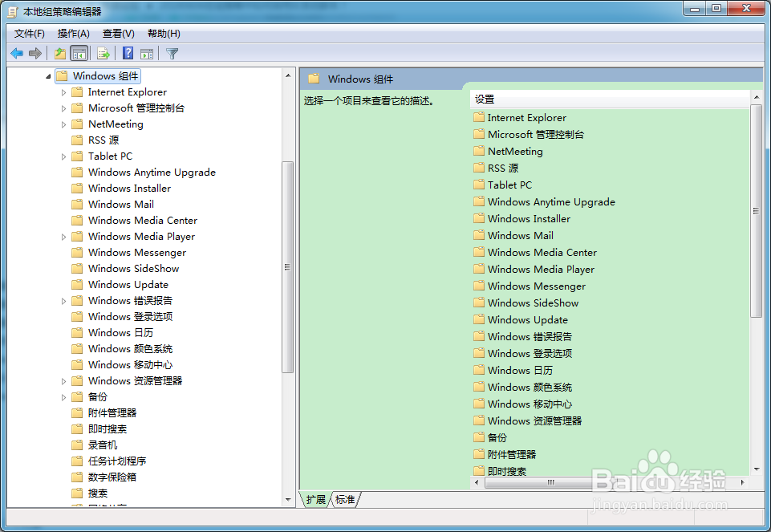Expand the Tablet PC tree node
This screenshot has height=532, width=771.
click(63, 156)
